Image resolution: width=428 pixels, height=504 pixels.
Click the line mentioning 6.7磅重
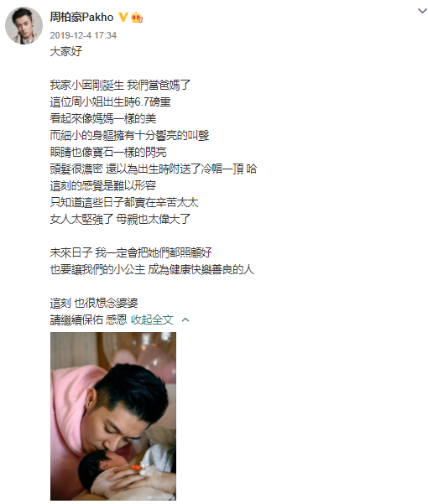coord(110,102)
